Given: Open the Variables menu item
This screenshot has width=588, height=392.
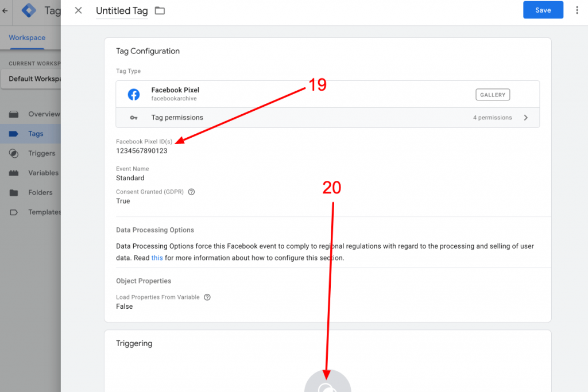Looking at the screenshot, I should pos(44,173).
